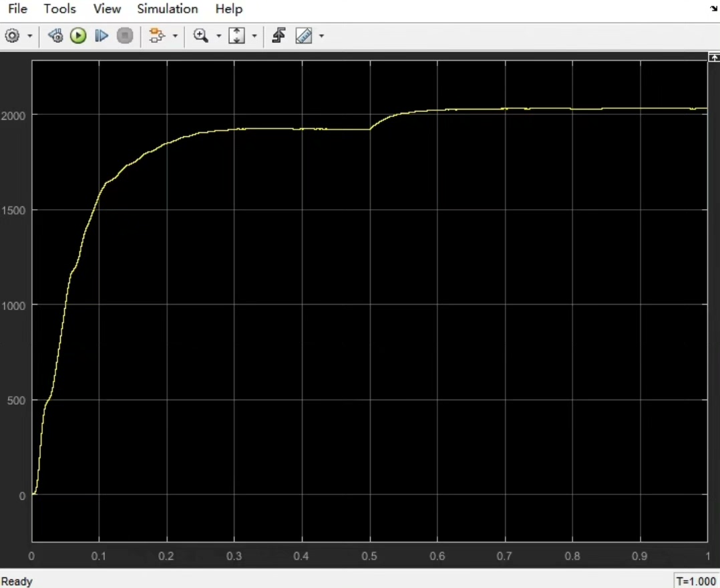Expand the configuration gear dropdown arrow
This screenshot has width=720, height=588.
point(30,36)
